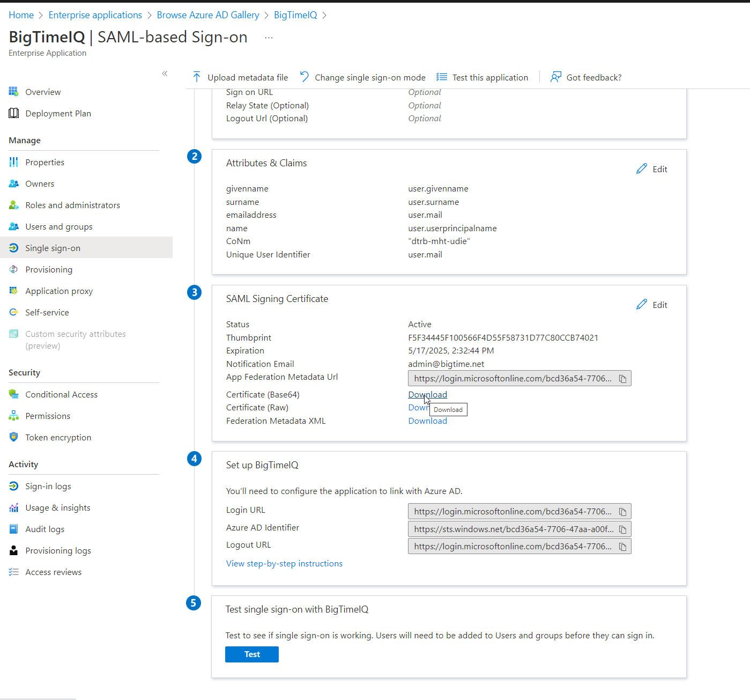The image size is (750, 700).
Task: Open Conditional Access settings
Action: pos(61,394)
